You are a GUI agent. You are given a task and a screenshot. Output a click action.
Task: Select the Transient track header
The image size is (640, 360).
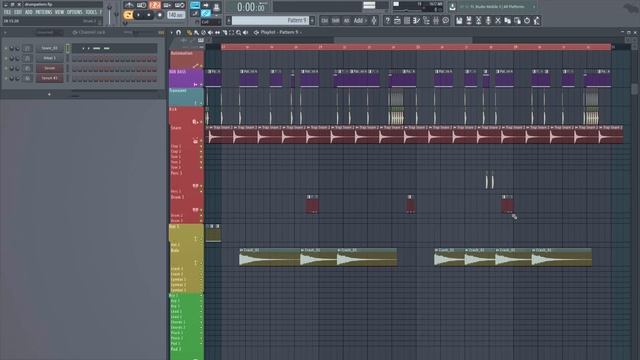(186, 97)
